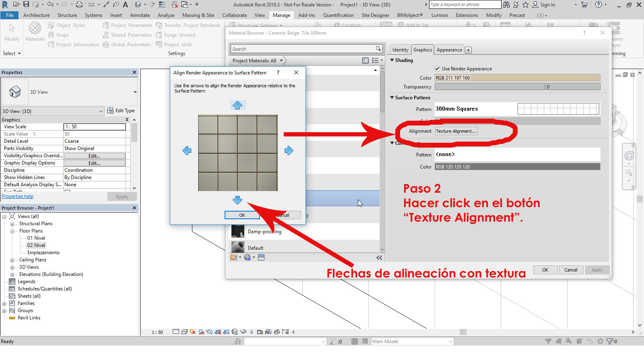644x362 pixels.
Task: Open the Architecture ribbon tab
Action: 37,15
